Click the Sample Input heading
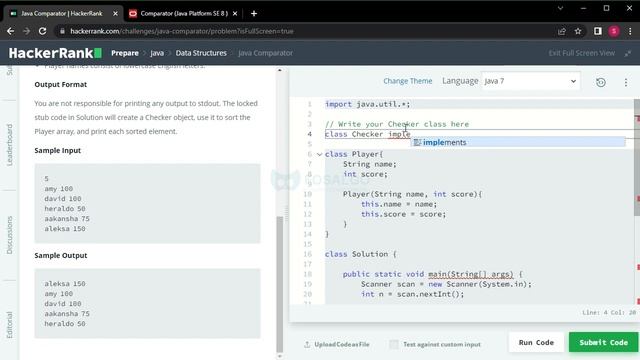The image size is (640, 360). pos(58,150)
